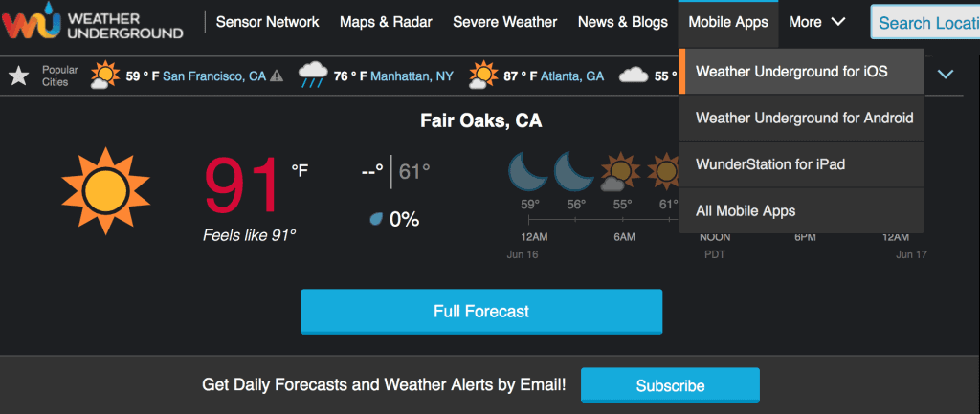The height and width of the screenshot is (414, 980).
Task: Click the blue raindrop precipitation icon
Action: (376, 219)
